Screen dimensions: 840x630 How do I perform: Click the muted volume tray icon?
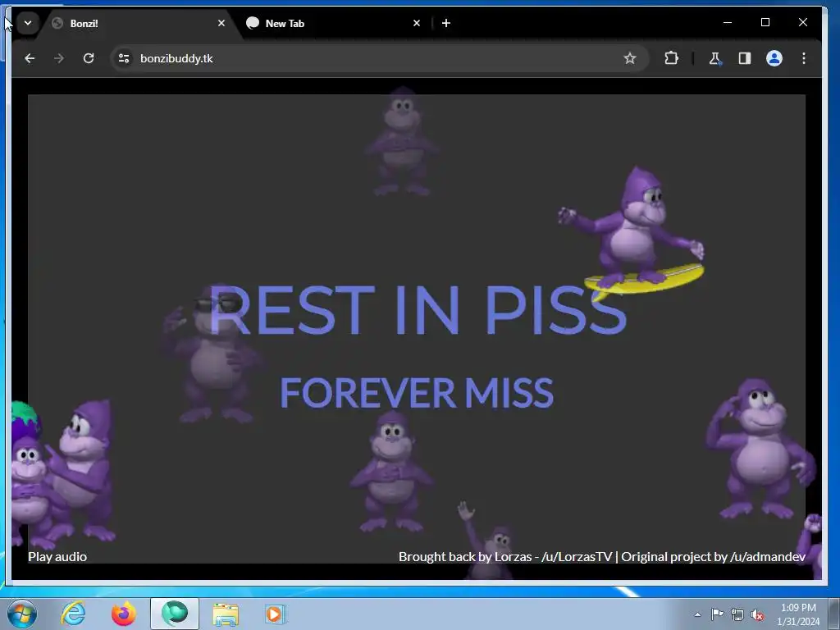point(757,614)
